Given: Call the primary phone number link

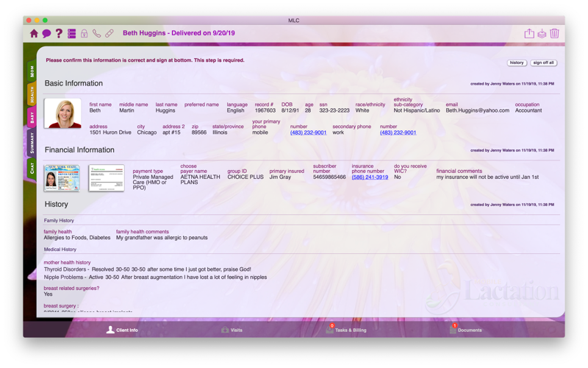Looking at the screenshot, I should pos(308,132).
